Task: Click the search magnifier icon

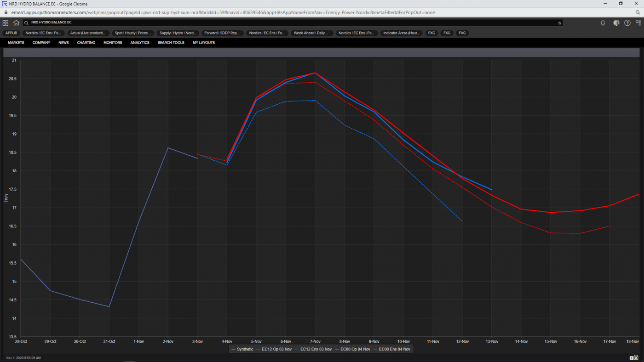Action: [27, 23]
